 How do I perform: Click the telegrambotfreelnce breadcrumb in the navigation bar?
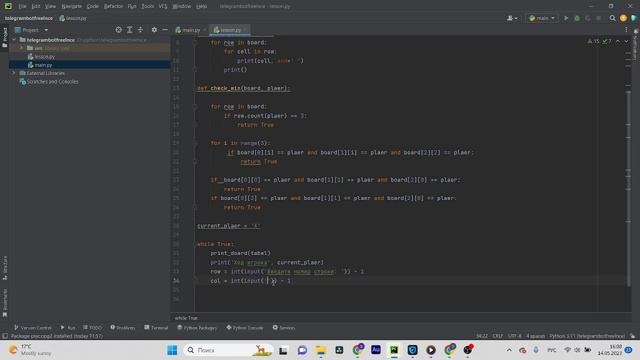29,18
